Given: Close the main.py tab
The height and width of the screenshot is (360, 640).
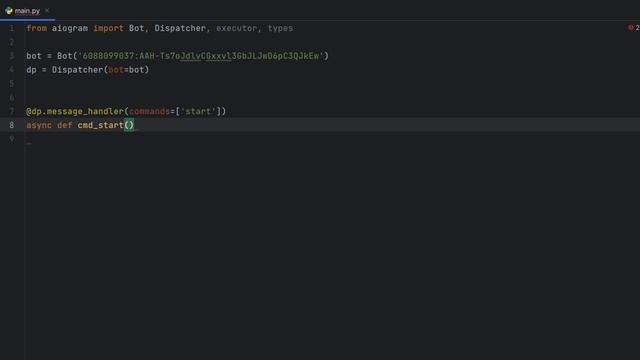Looking at the screenshot, I should [x=47, y=11].
